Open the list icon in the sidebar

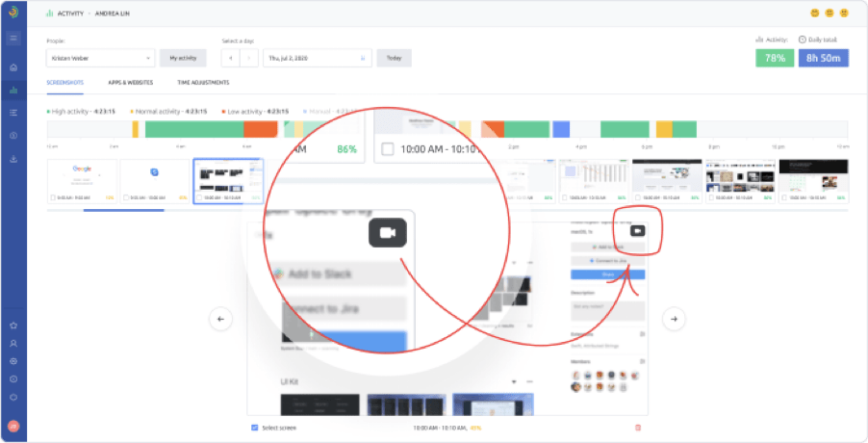tap(13, 113)
